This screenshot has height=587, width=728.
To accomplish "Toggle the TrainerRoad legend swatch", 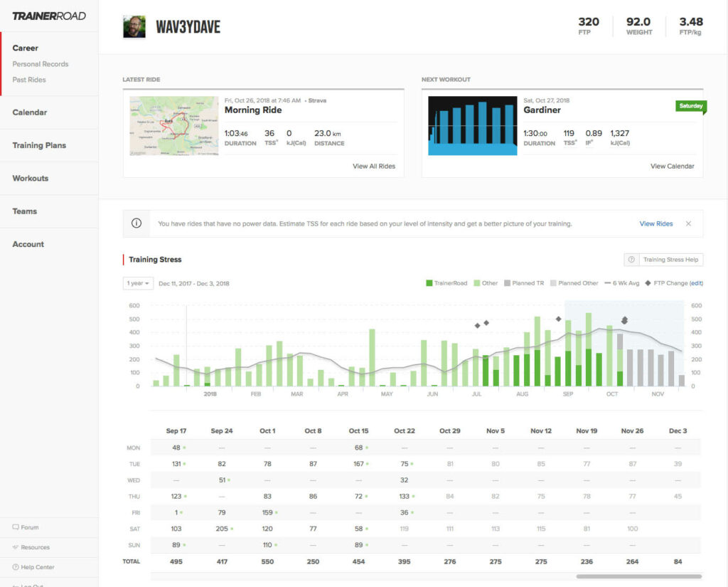I will pos(429,283).
